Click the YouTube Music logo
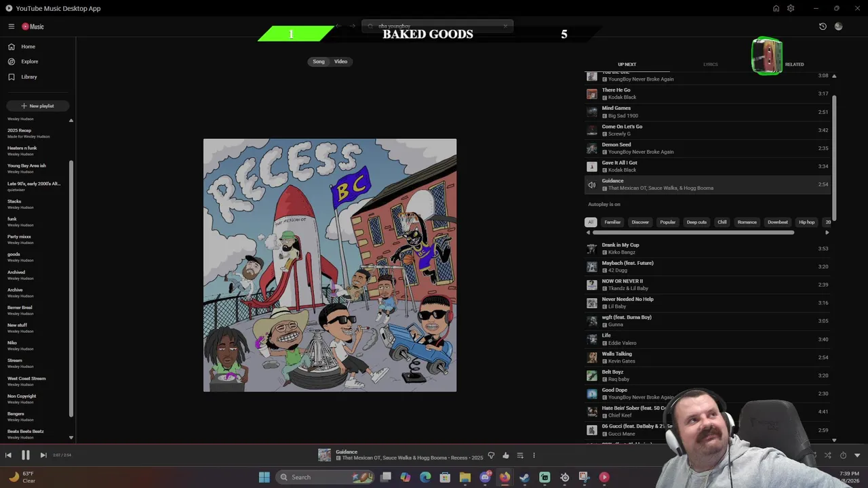This screenshot has width=868, height=488. 33,26
